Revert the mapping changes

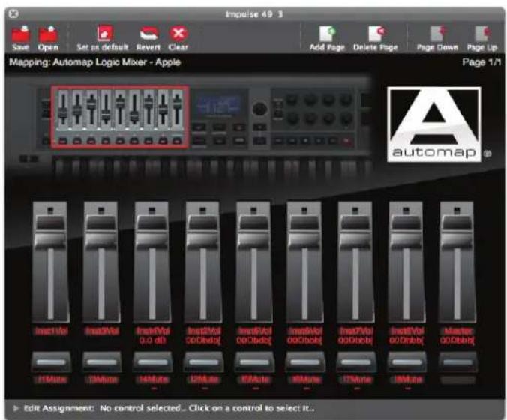tap(148, 38)
